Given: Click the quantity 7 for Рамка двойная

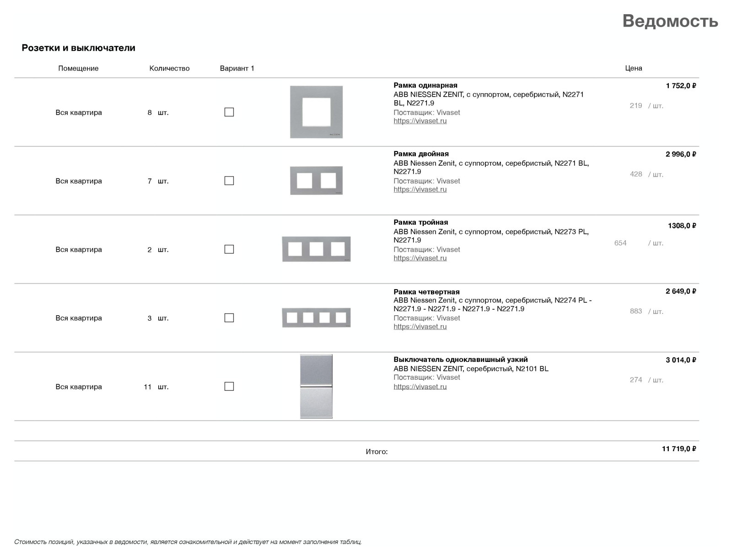Looking at the screenshot, I should [x=150, y=181].
